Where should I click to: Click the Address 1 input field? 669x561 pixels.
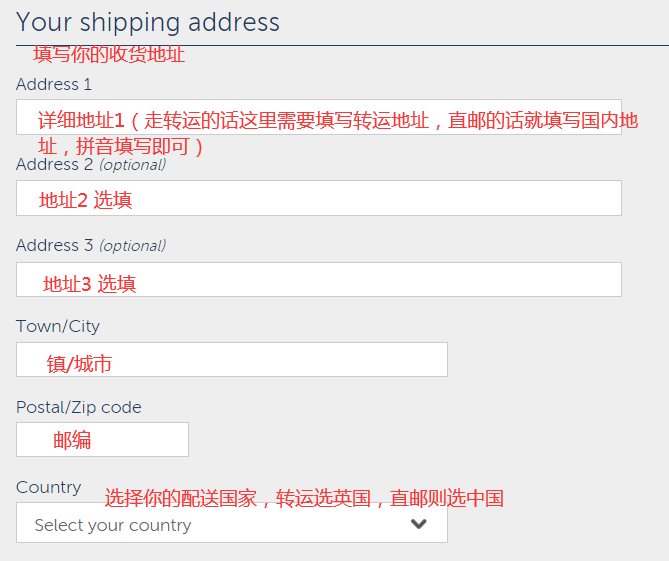click(x=318, y=117)
